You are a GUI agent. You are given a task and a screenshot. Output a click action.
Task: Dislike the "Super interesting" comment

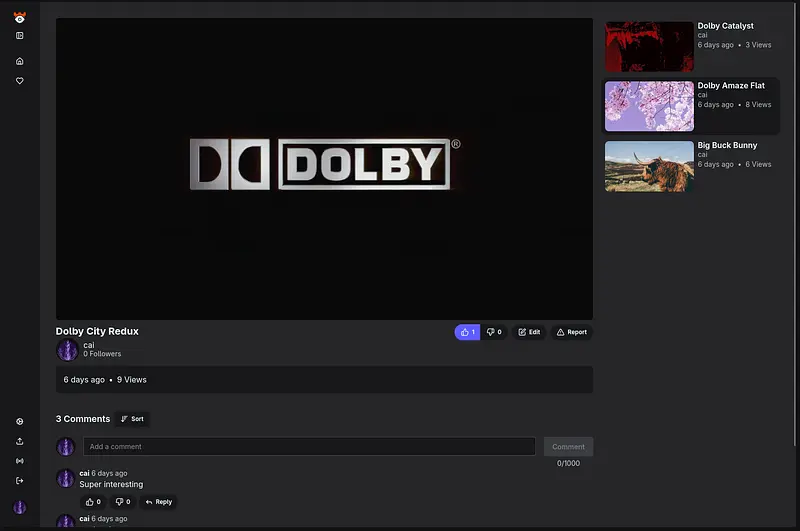click(122, 502)
